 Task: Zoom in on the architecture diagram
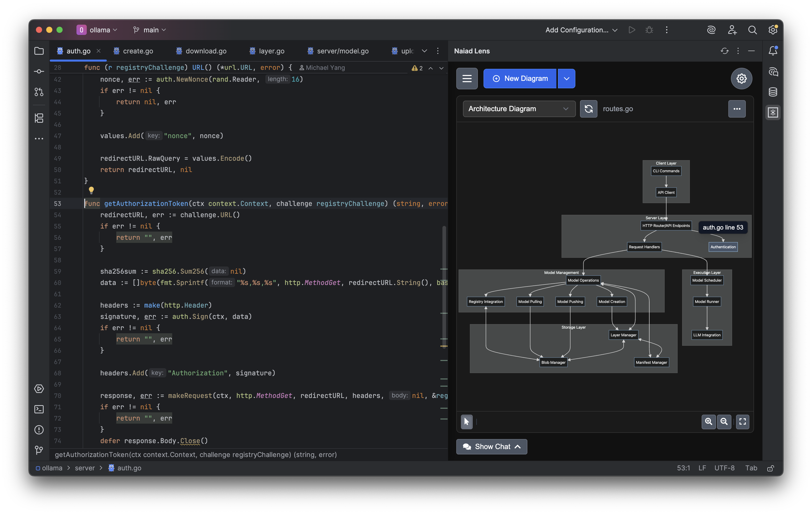pyautogui.click(x=709, y=422)
